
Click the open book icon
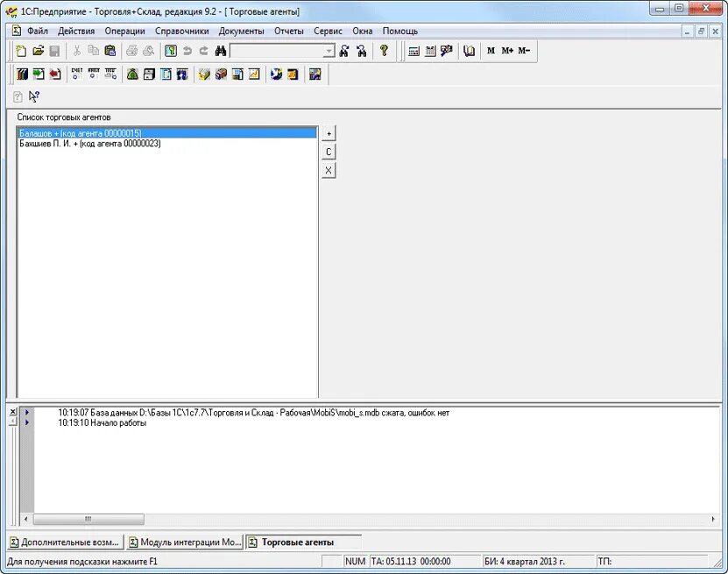[x=469, y=51]
